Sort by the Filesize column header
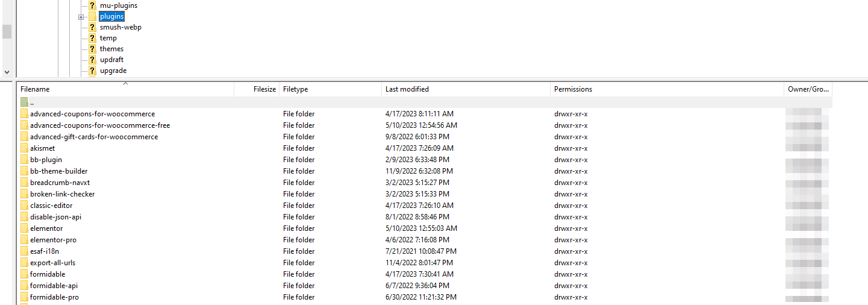 tap(257, 89)
